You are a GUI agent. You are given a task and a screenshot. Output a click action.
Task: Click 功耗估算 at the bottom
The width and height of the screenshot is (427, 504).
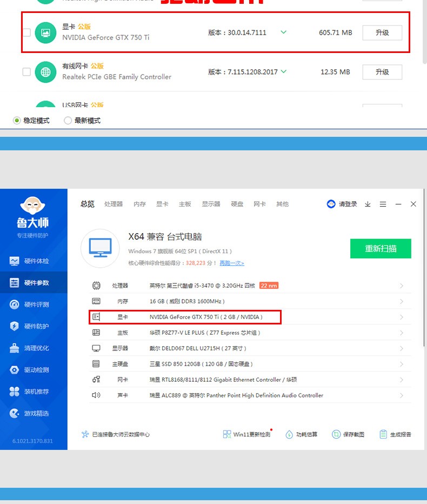pyautogui.click(x=302, y=434)
